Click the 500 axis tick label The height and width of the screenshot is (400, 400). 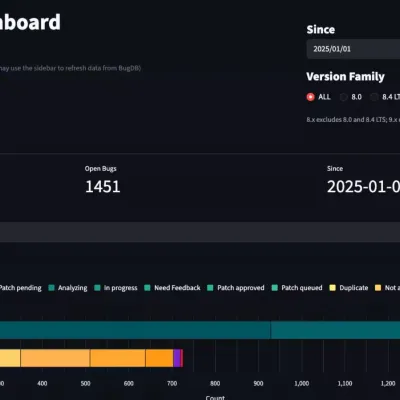pos(85,383)
